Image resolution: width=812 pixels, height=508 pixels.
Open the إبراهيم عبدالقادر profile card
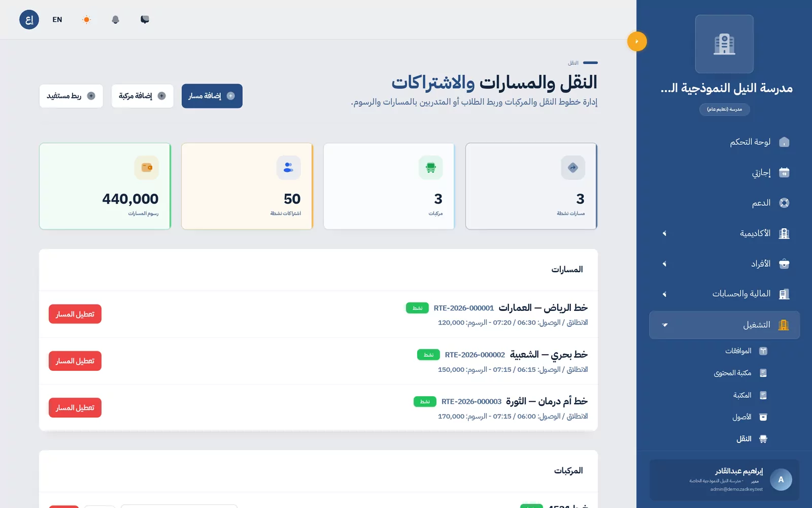click(x=724, y=480)
